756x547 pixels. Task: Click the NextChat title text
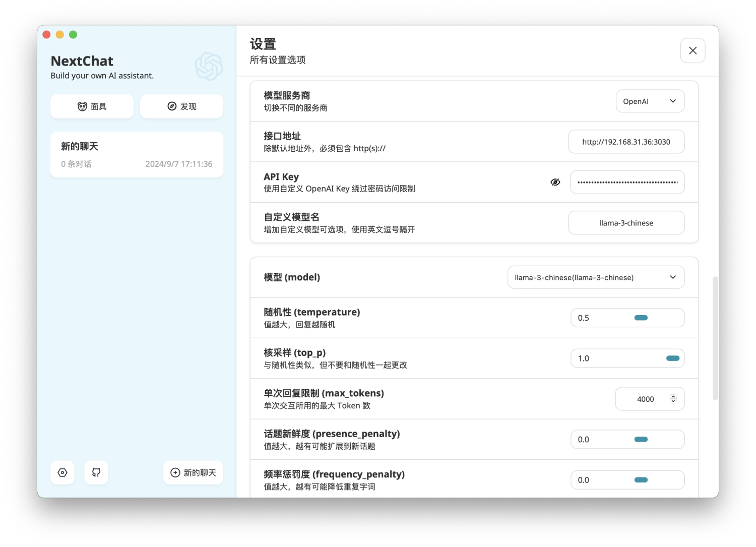pyautogui.click(x=82, y=61)
